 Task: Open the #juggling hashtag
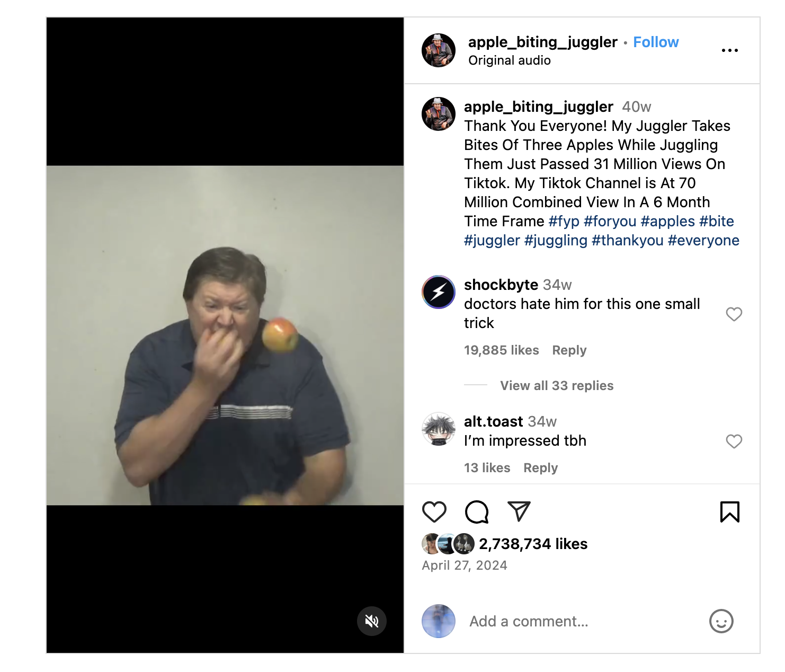556,241
